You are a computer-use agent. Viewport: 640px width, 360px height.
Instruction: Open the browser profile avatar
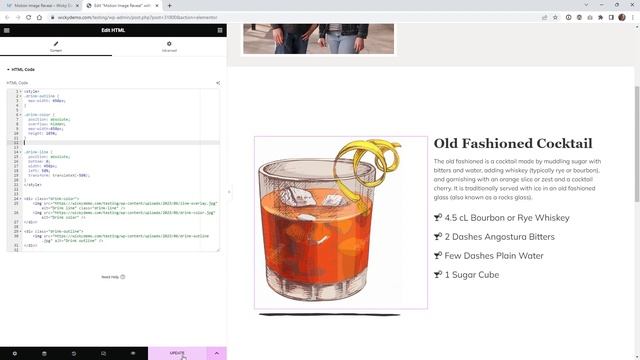pyautogui.click(x=622, y=18)
